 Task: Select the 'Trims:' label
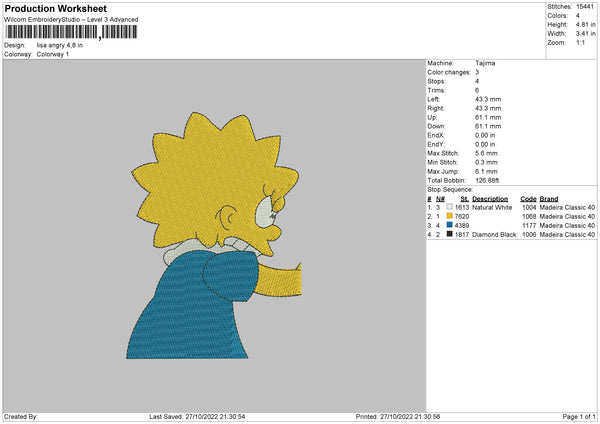point(436,90)
